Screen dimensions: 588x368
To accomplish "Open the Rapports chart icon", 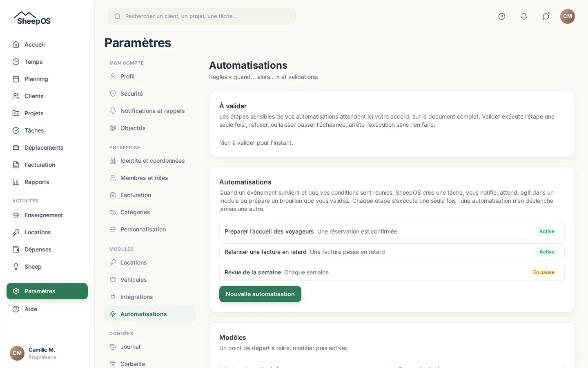I will [x=16, y=182].
